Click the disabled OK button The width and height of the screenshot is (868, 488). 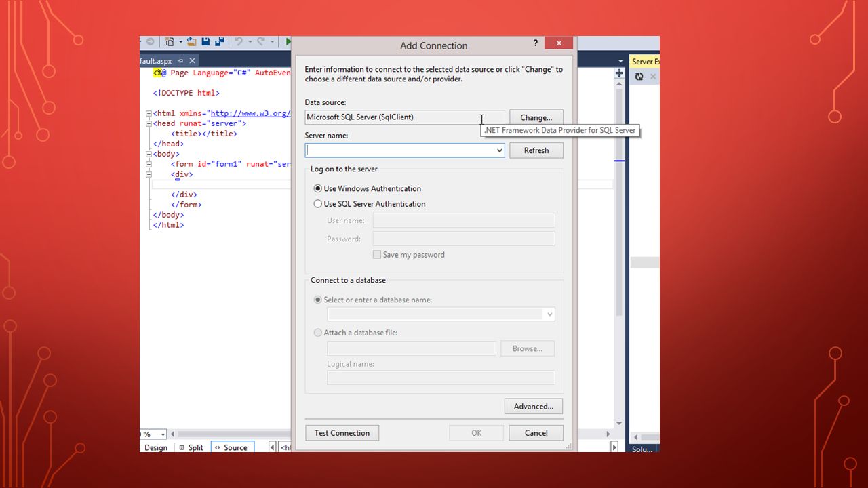pyautogui.click(x=477, y=433)
